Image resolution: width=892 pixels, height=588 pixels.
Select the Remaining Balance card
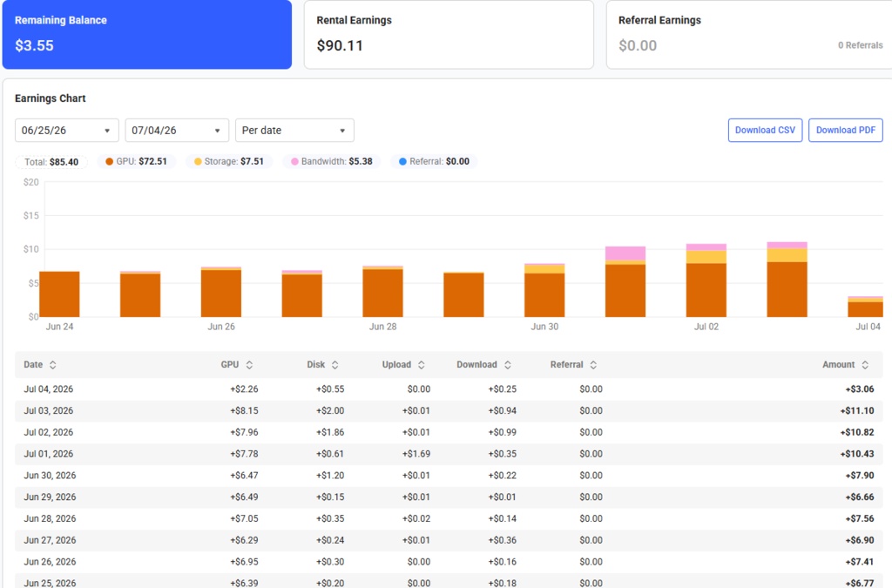tap(146, 34)
